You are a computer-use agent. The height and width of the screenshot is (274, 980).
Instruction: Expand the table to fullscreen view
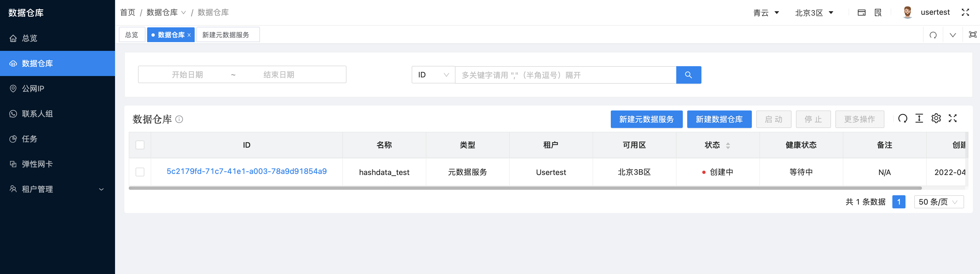(x=953, y=118)
